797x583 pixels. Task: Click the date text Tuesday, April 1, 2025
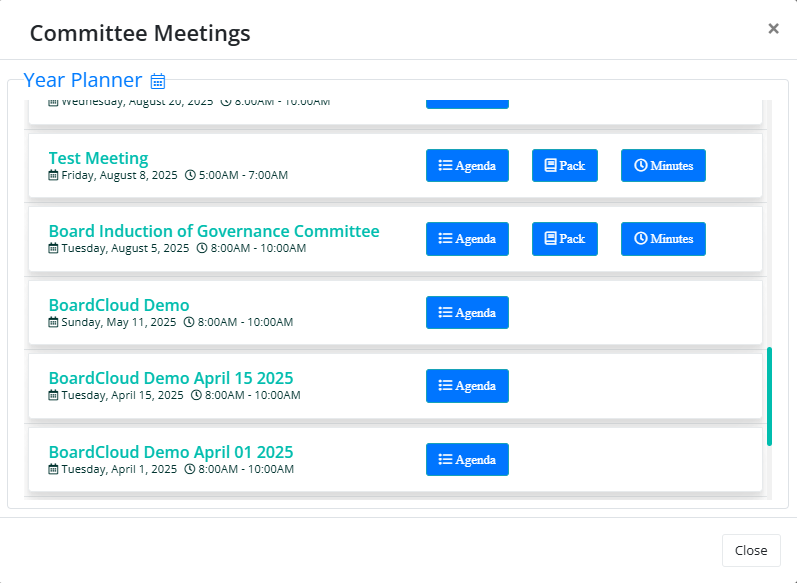pos(119,469)
